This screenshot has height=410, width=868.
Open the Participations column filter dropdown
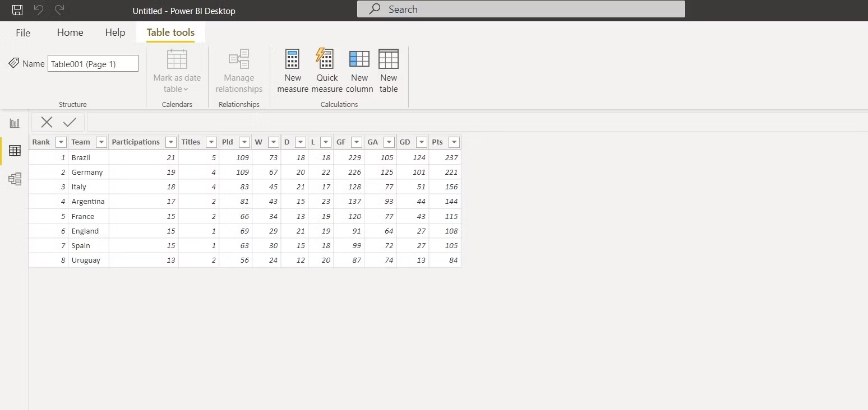click(x=170, y=142)
